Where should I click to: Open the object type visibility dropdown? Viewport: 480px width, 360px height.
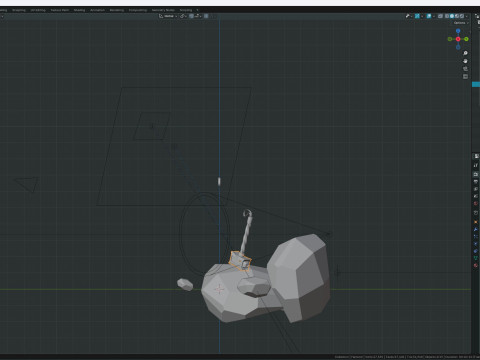click(x=408, y=16)
